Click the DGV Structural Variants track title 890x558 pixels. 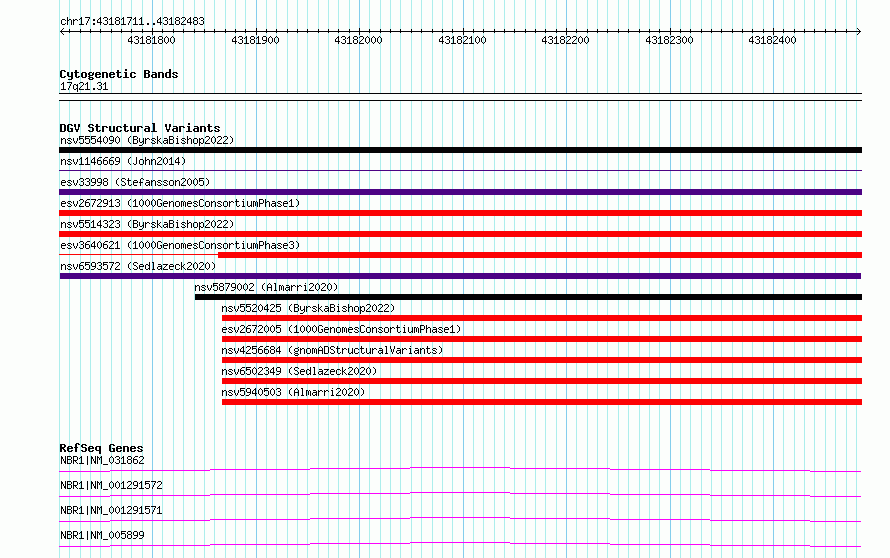point(140,128)
